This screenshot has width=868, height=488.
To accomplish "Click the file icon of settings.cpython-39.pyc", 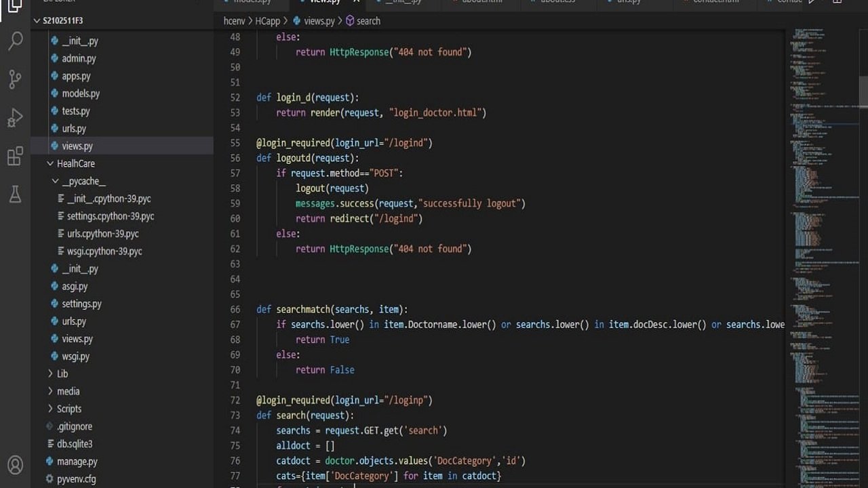I will [61, 217].
